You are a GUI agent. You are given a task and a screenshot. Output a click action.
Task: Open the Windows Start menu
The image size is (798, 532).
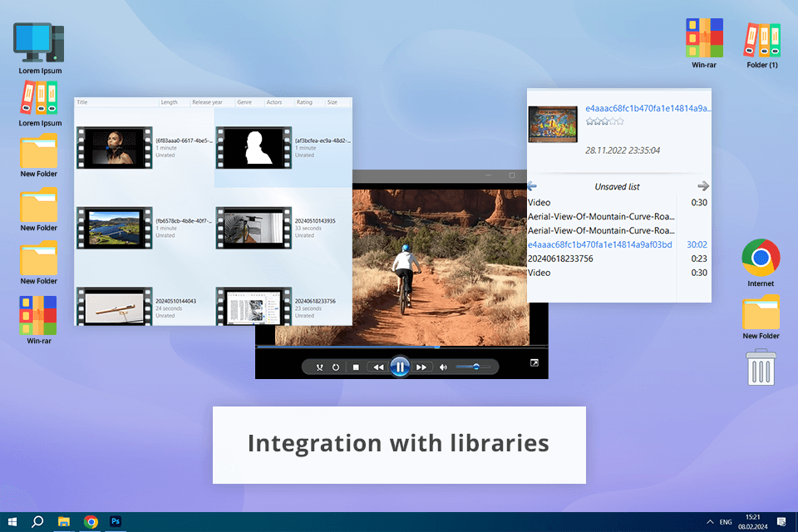pos(12,522)
